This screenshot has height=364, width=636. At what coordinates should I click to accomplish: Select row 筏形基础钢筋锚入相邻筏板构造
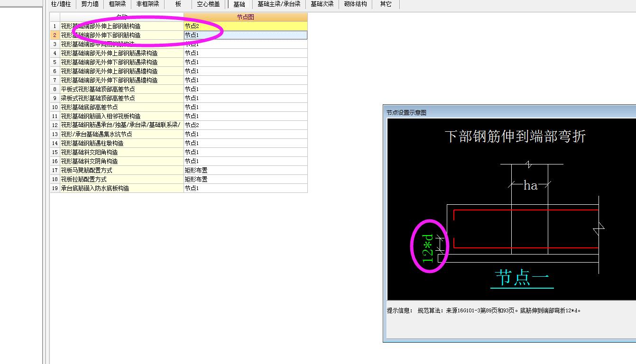click(x=121, y=116)
